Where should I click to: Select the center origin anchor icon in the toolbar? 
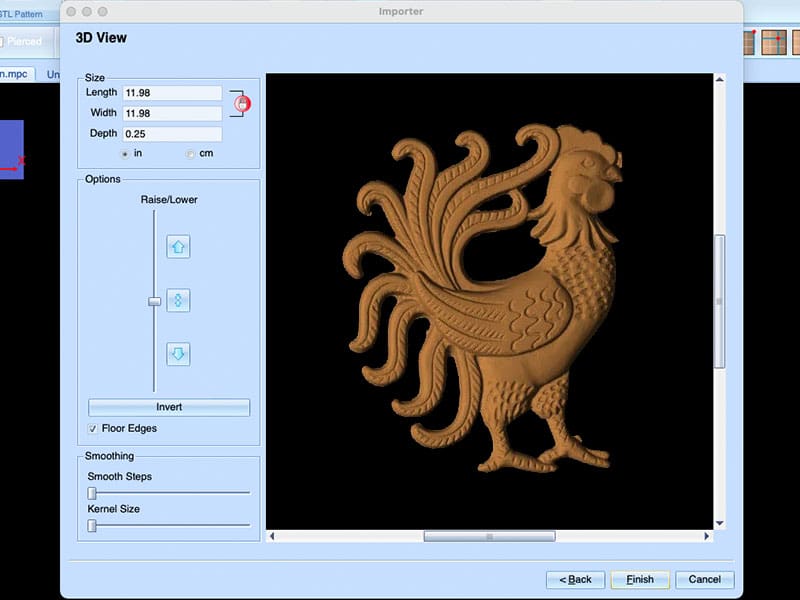click(x=774, y=42)
